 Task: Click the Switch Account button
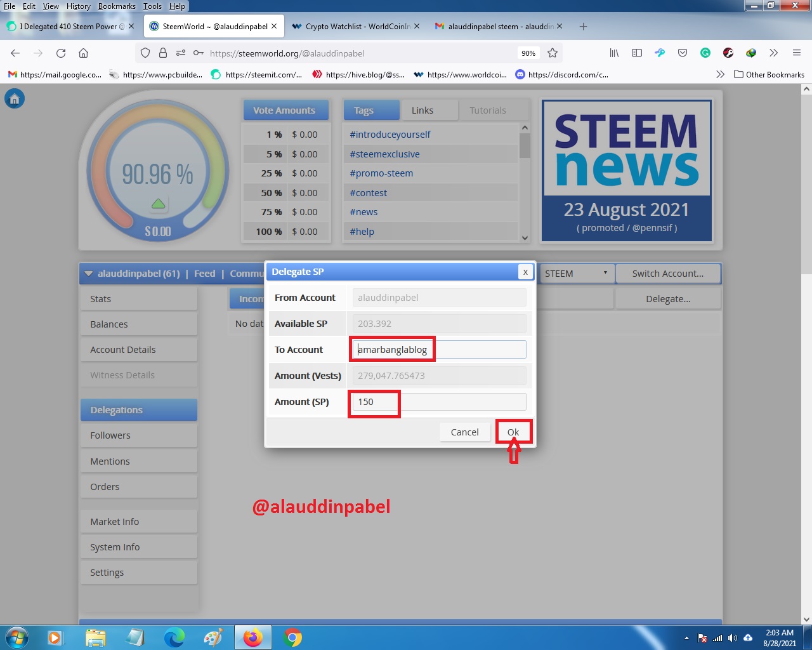tap(668, 274)
